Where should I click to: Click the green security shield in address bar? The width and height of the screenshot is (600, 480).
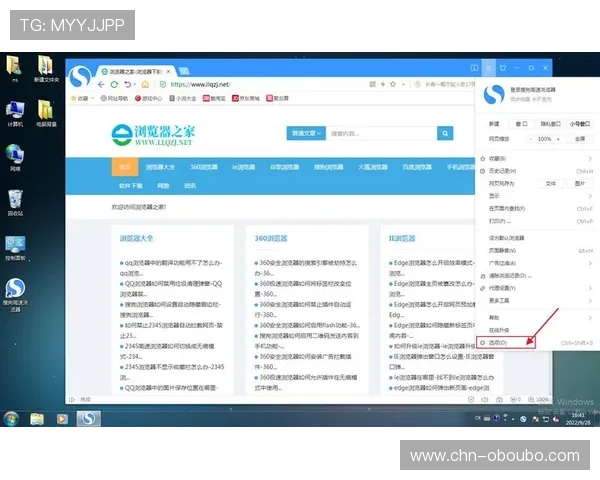[163, 85]
